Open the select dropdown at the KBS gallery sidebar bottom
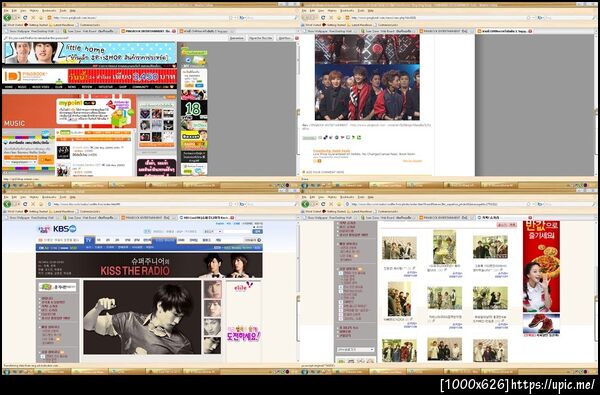Screen dimensions: 600x395 pos(355,349)
